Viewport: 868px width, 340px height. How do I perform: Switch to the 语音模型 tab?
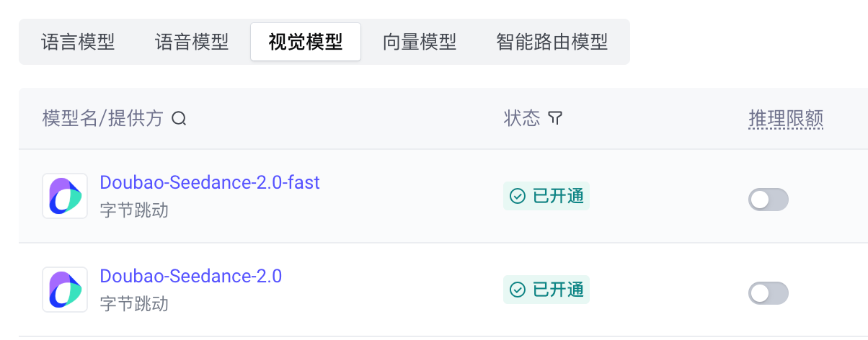[x=192, y=42]
